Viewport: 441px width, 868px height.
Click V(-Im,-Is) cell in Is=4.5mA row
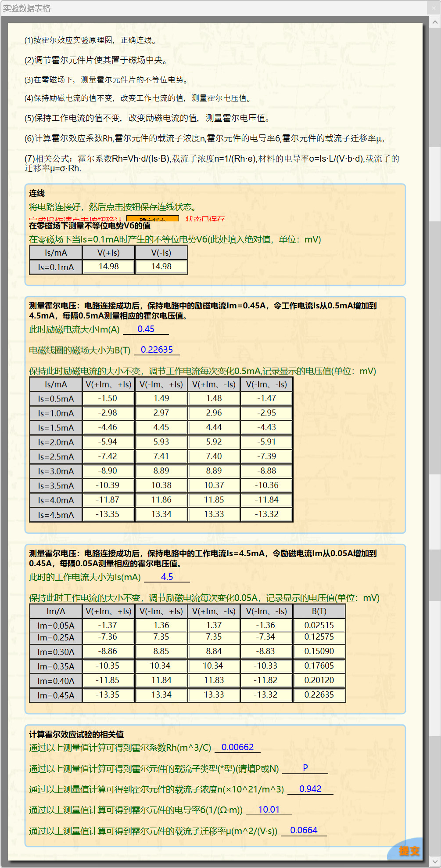tap(266, 514)
